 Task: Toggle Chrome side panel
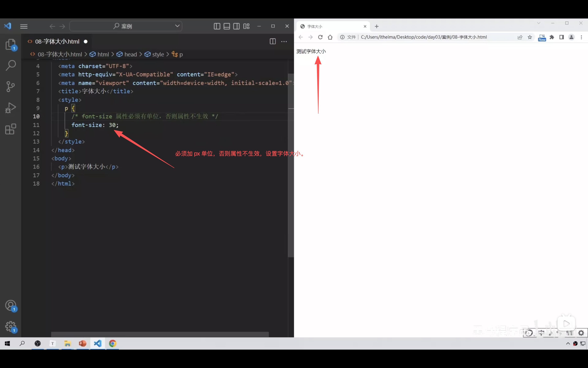(x=562, y=37)
